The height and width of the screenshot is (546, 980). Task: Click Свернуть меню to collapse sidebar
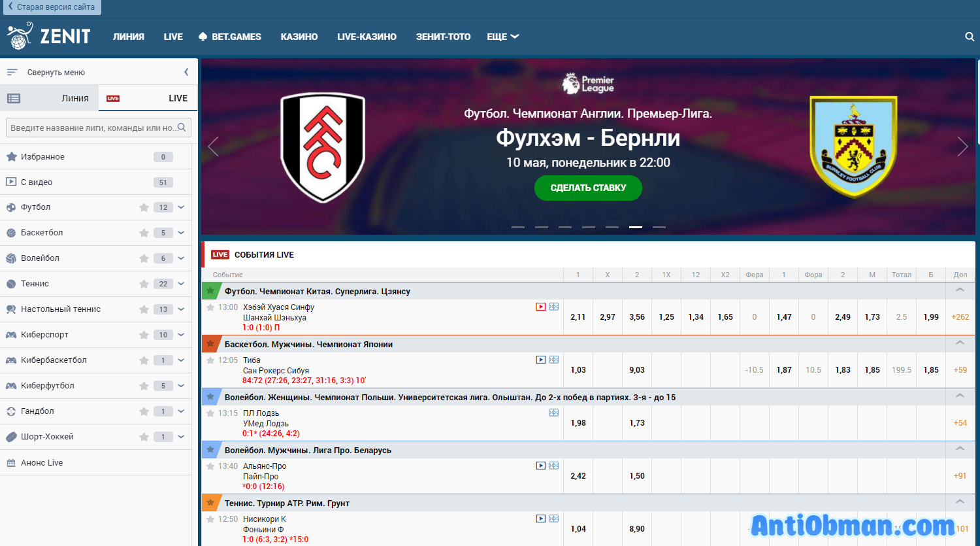coord(56,73)
